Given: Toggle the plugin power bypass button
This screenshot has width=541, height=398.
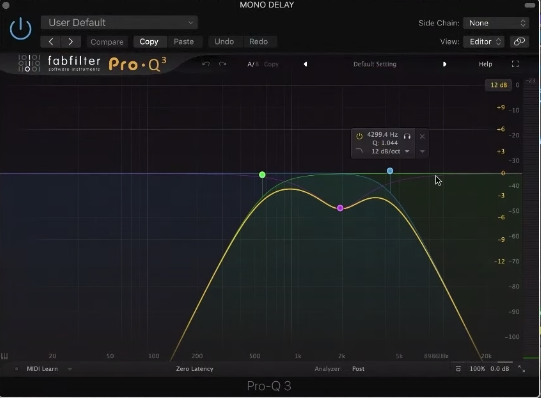Looking at the screenshot, I should coord(20,29).
